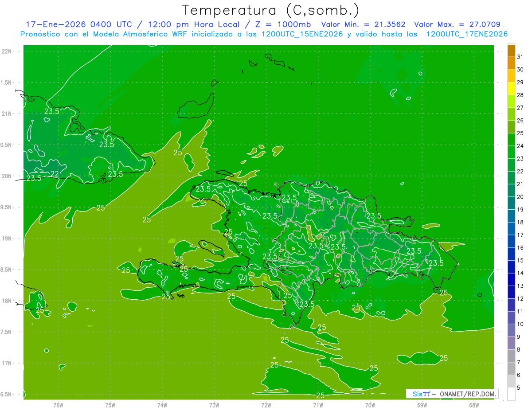Click the legend value 31

[x=520, y=57]
